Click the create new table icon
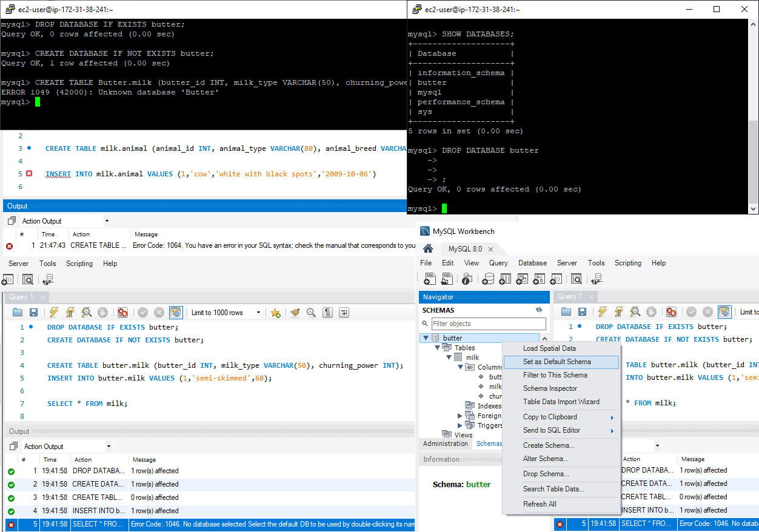This screenshot has width=759, height=532. (x=505, y=279)
